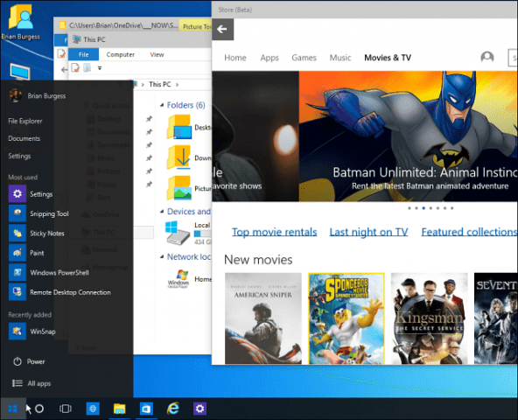The width and height of the screenshot is (518, 420).
Task: Select the last carousel page dot
Action: pos(451,208)
